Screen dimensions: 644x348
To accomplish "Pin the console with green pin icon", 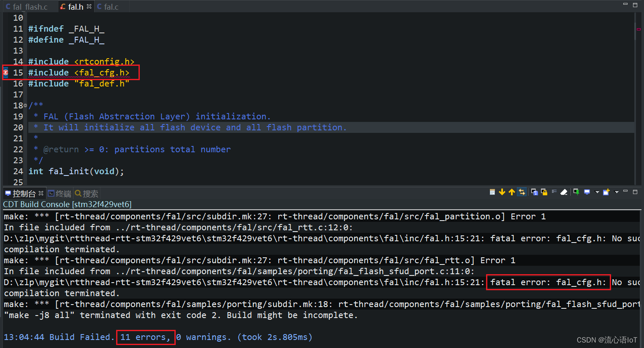I will pos(576,192).
